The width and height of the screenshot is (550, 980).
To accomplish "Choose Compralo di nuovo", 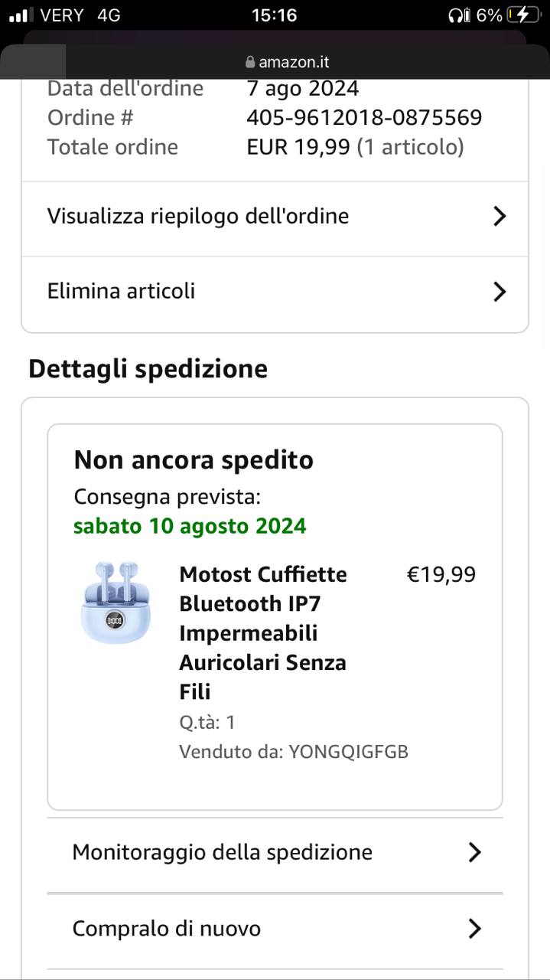I will 166,929.
